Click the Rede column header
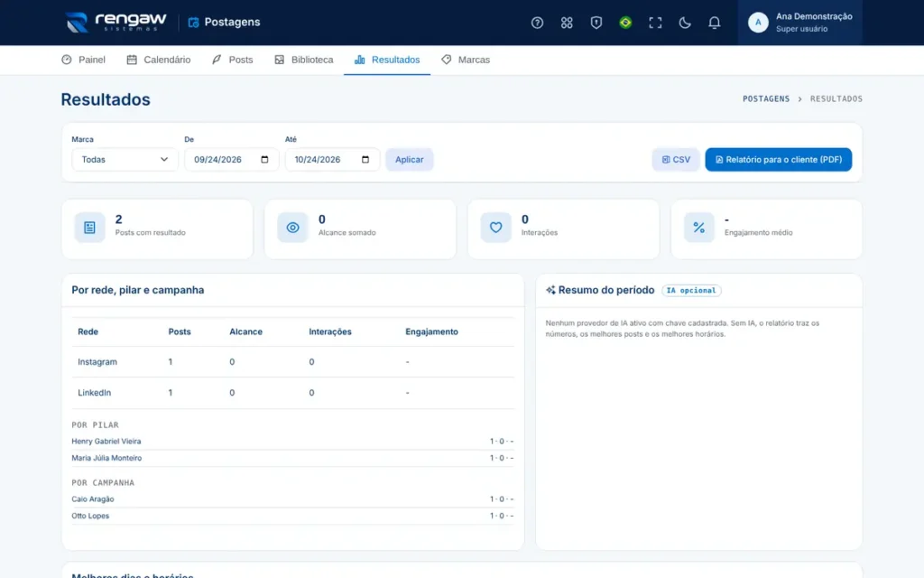The image size is (924, 578). coord(88,331)
